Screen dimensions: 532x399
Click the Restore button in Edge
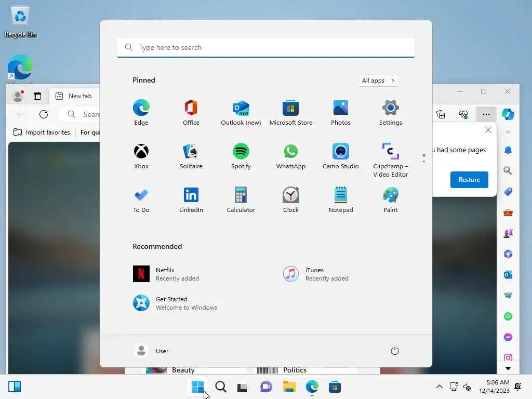(469, 180)
